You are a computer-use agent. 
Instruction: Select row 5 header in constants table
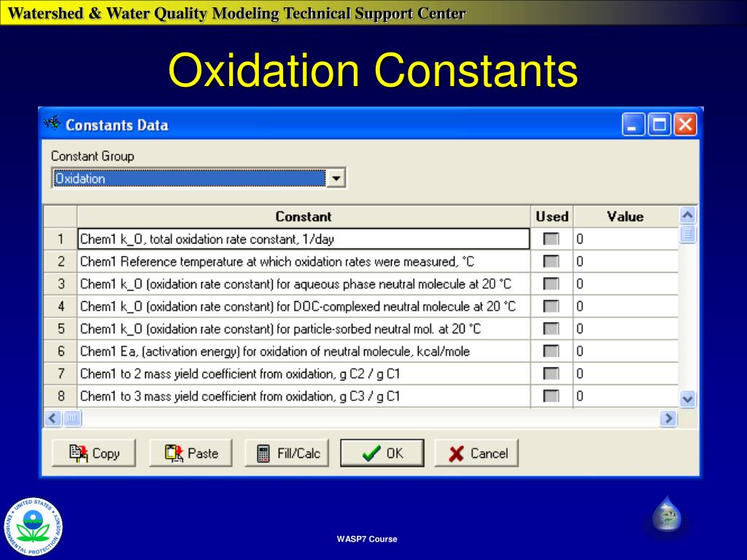(61, 328)
